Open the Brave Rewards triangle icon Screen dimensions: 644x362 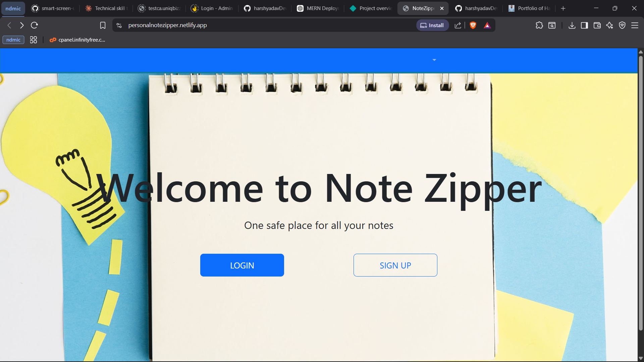coord(487,25)
